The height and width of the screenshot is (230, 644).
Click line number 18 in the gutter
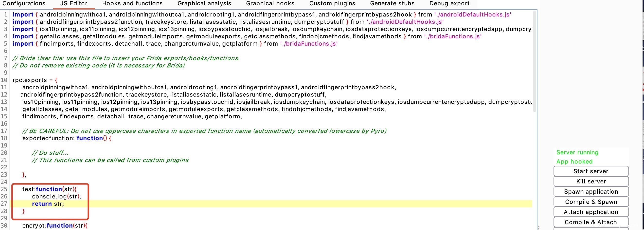pos(4,139)
